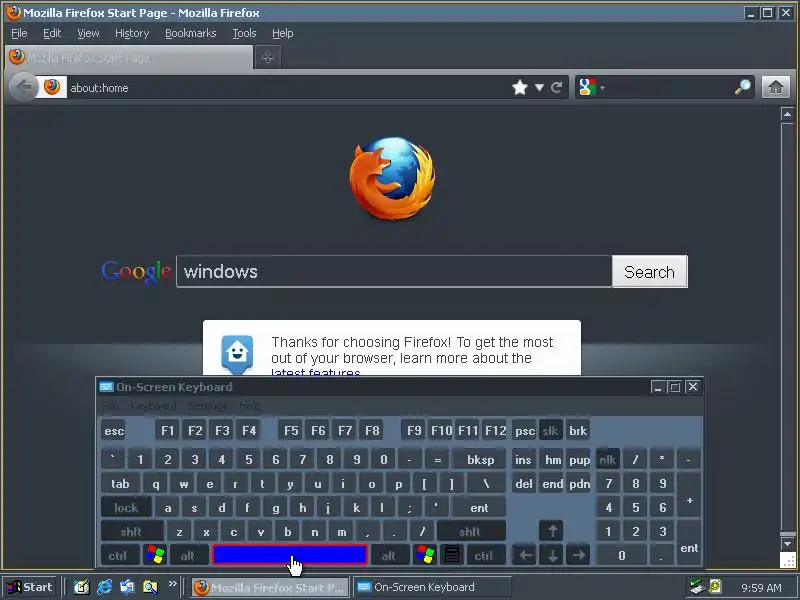Image resolution: width=800 pixels, height=600 pixels.
Task: Go to the Firefox home page icon
Action: 776,87
